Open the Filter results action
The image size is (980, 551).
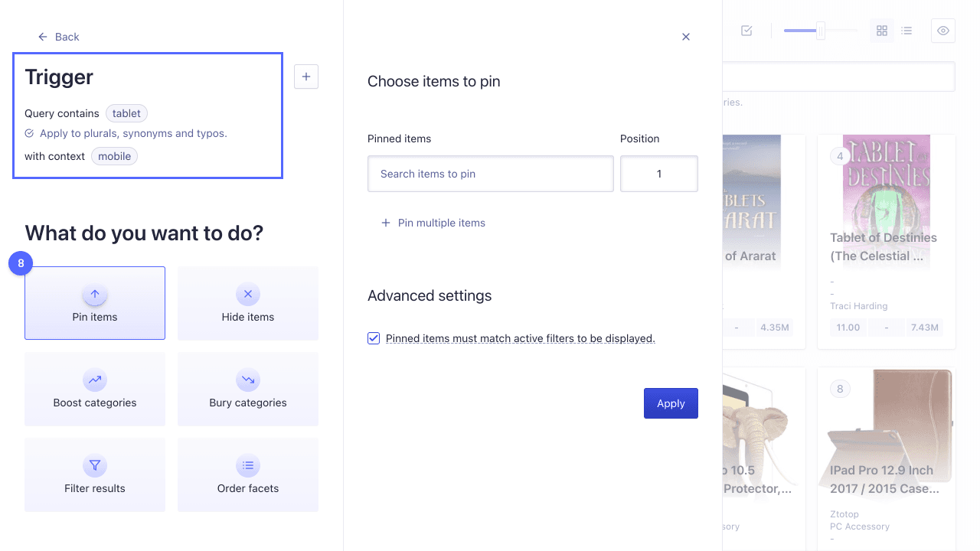point(95,474)
